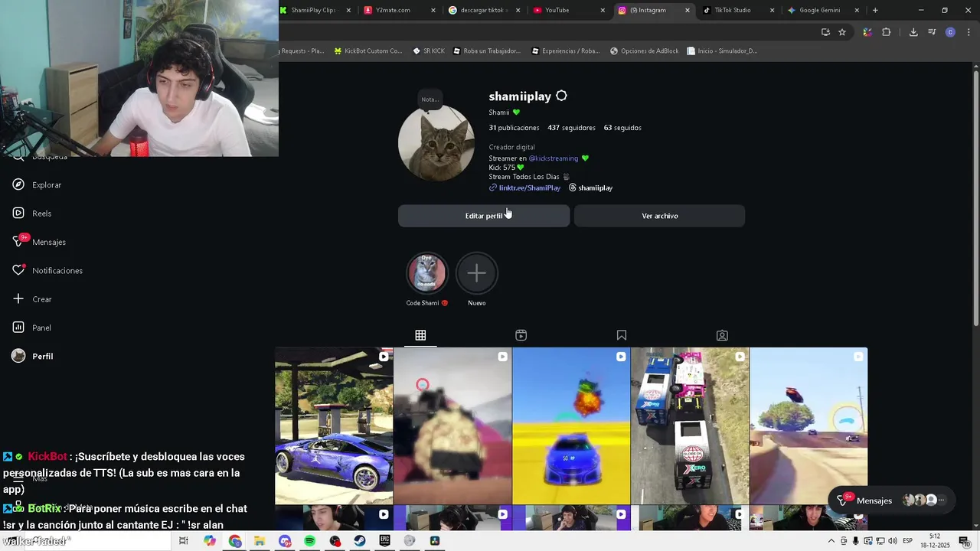Screen dimensions: 980x551
Task: Open Task View on the taskbar
Action: pyautogui.click(x=184, y=541)
